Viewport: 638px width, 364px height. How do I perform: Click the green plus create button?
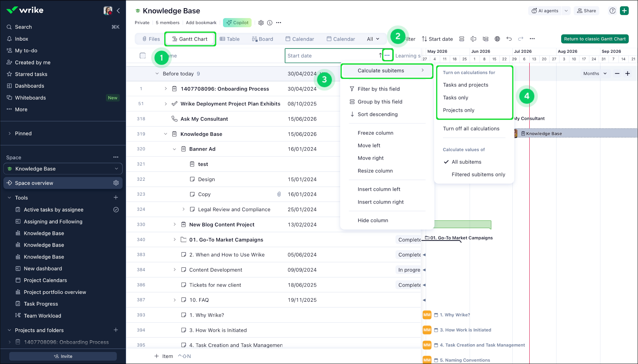[x=625, y=11]
